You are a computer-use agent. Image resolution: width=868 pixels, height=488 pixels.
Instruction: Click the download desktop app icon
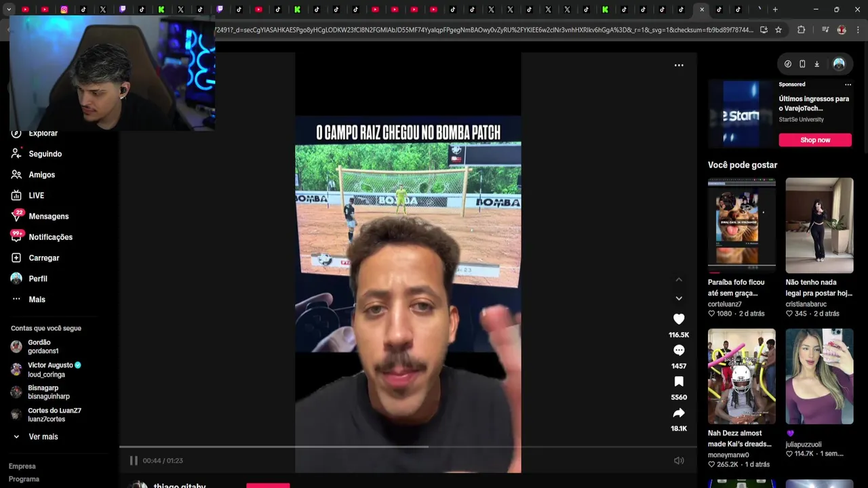(816, 64)
